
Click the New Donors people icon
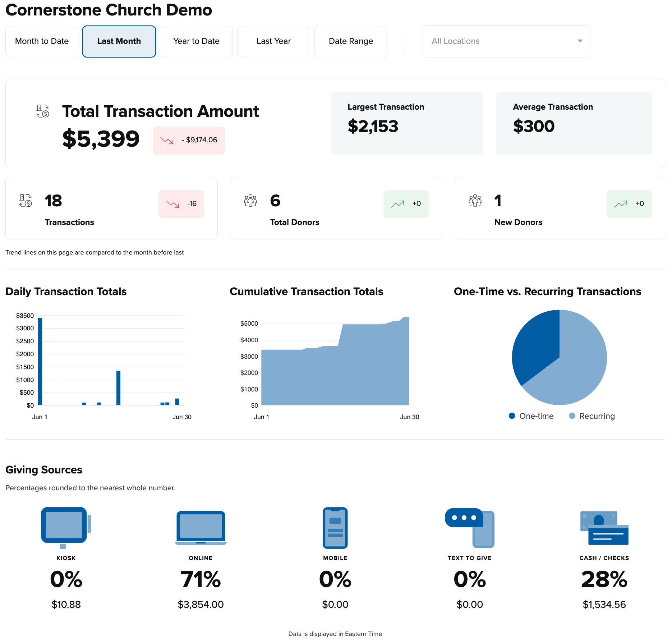(475, 201)
